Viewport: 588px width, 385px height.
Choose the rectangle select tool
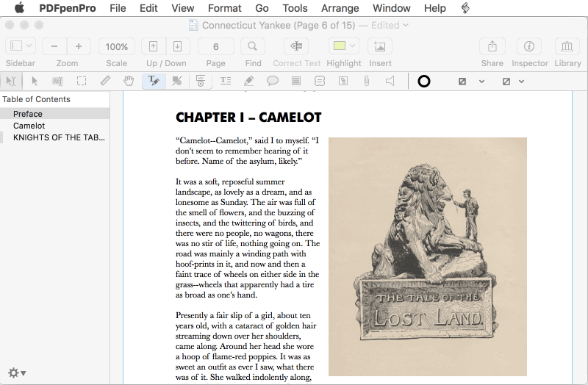82,81
